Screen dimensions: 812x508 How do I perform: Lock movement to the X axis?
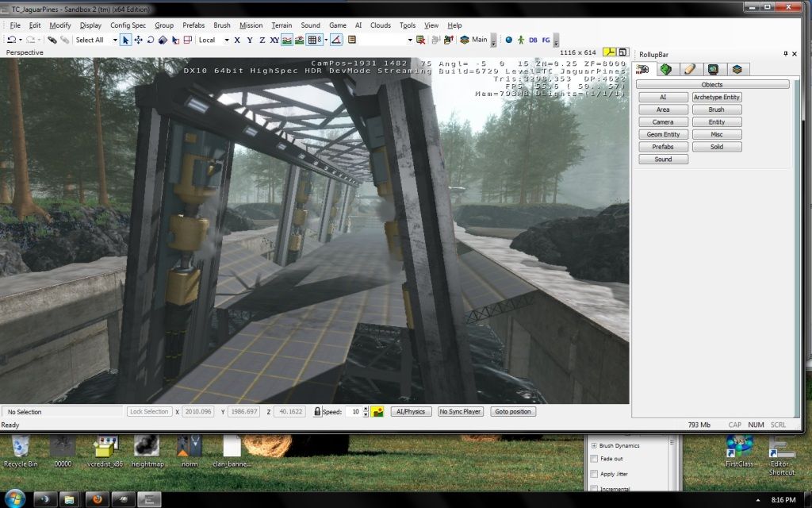click(x=236, y=40)
